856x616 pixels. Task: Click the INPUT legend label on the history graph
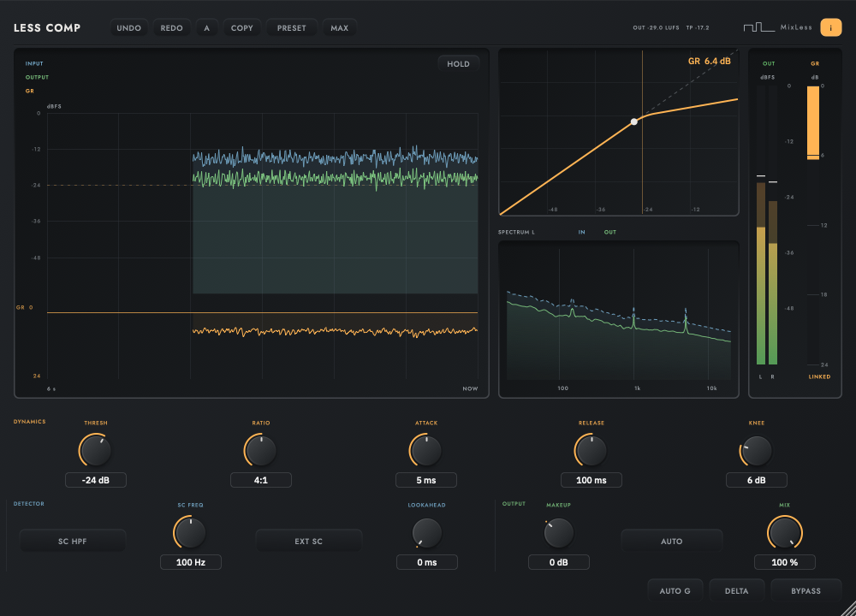[34, 63]
